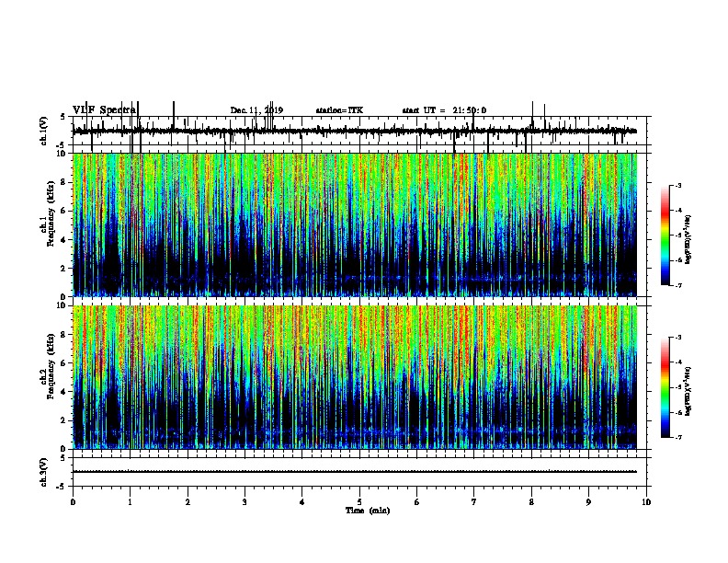This screenshot has width=728, height=563.
Task: Click the "-5" tick on ch.3(V) axis
Action: pyautogui.click(x=63, y=486)
